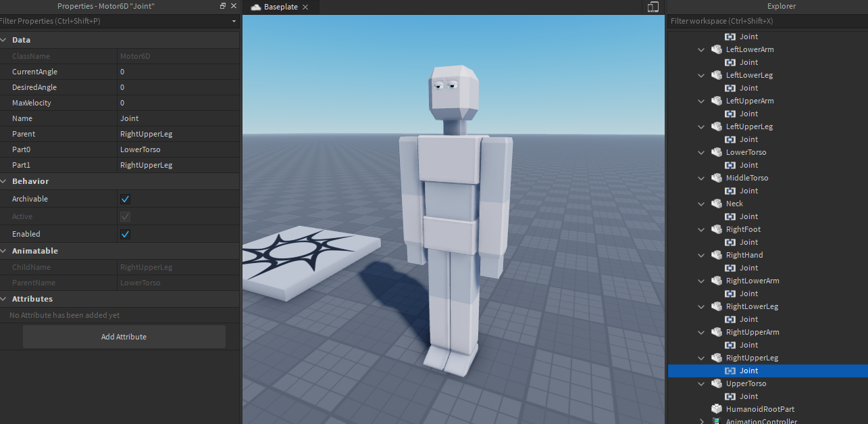Image resolution: width=868 pixels, height=424 pixels.
Task: Click the CurrentAngle value field
Action: click(x=178, y=72)
